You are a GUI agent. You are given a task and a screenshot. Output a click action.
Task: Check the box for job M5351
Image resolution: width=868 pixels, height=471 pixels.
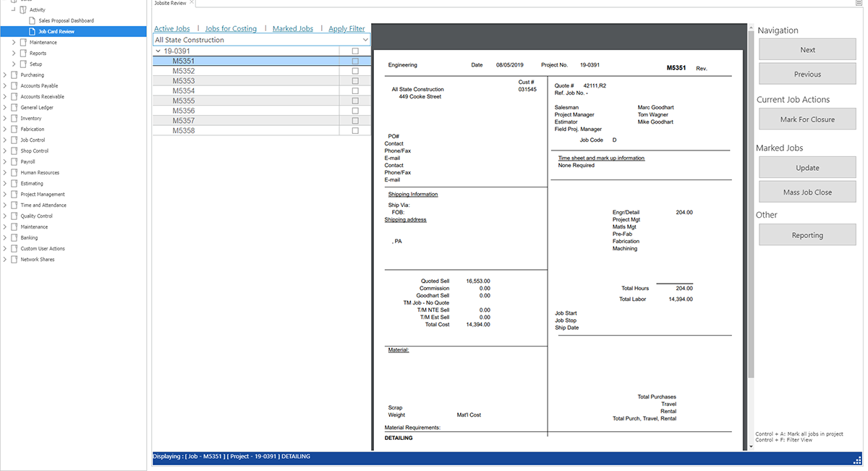click(x=354, y=61)
